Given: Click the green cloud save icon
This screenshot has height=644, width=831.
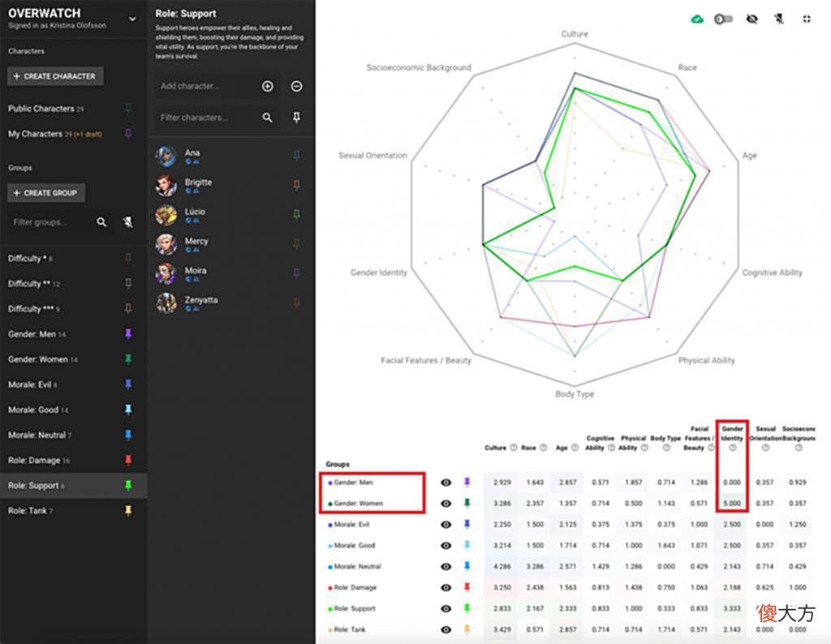Looking at the screenshot, I should tap(697, 19).
